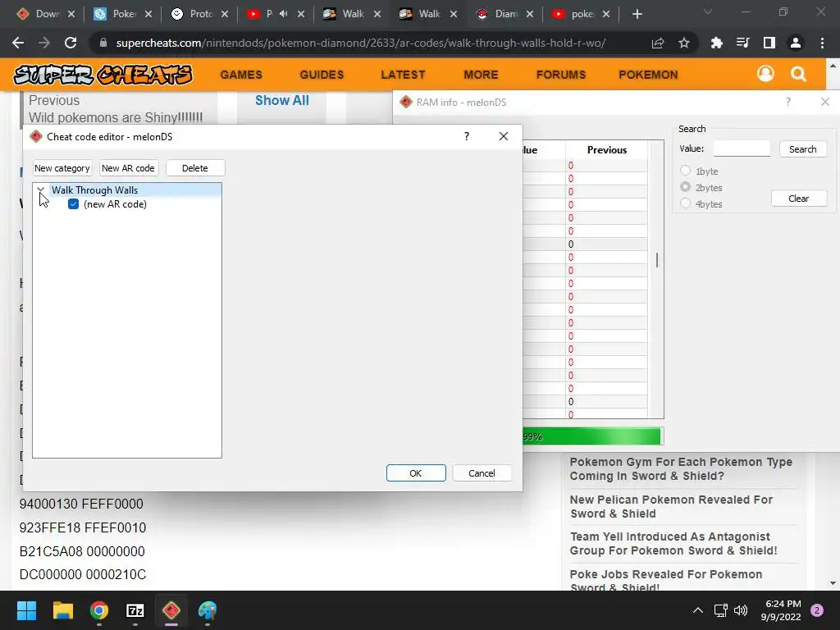This screenshot has width=840, height=630.
Task: Click the browser address bar URL
Action: [x=361, y=43]
